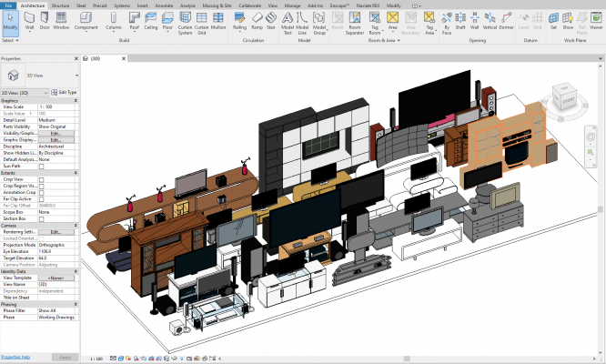Viewport: 606px width, 364px height.
Task: Expand the Component tool dropdown
Action: 87,29
